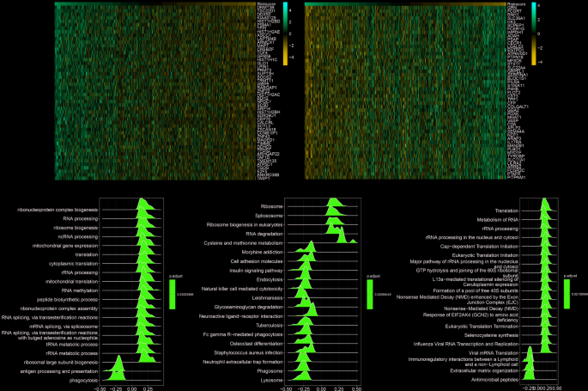Click the right heatmap color scale legend

pos(534,34)
